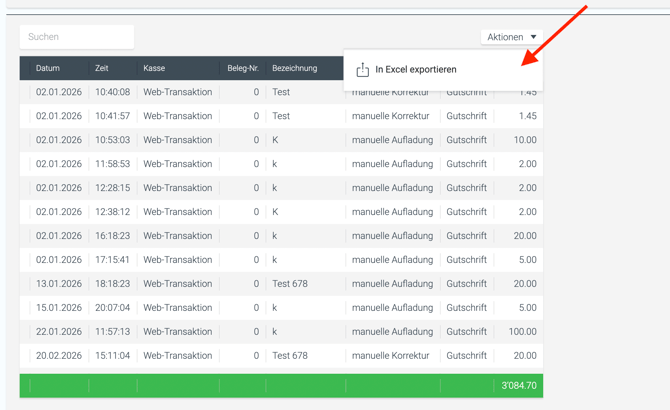670x410 pixels.
Task: Sort by the Zeit column header
Action: [102, 68]
